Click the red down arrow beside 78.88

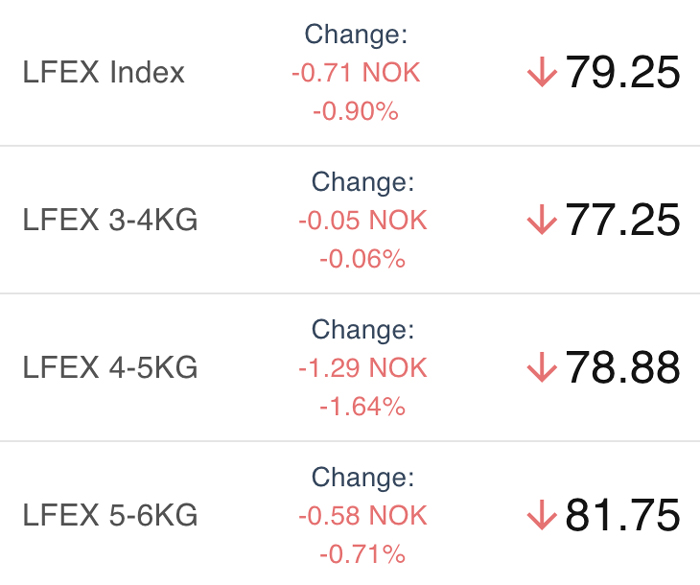coord(542,367)
